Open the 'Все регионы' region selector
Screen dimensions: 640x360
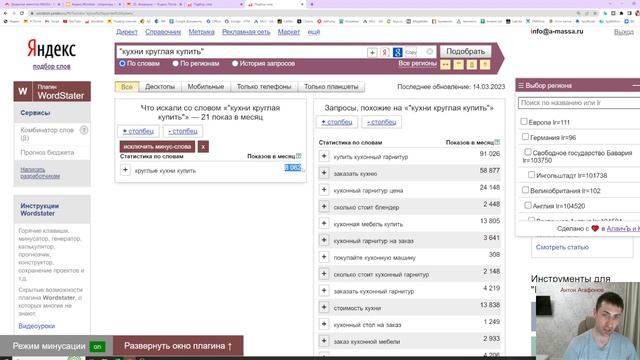coord(417,63)
